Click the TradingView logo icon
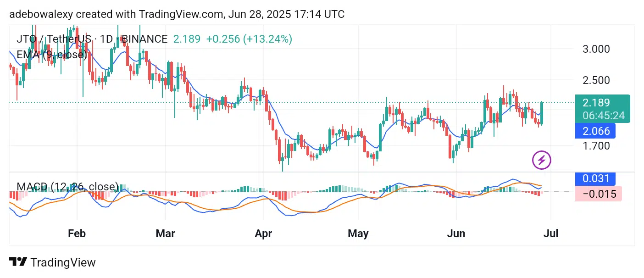 [x=18, y=262]
